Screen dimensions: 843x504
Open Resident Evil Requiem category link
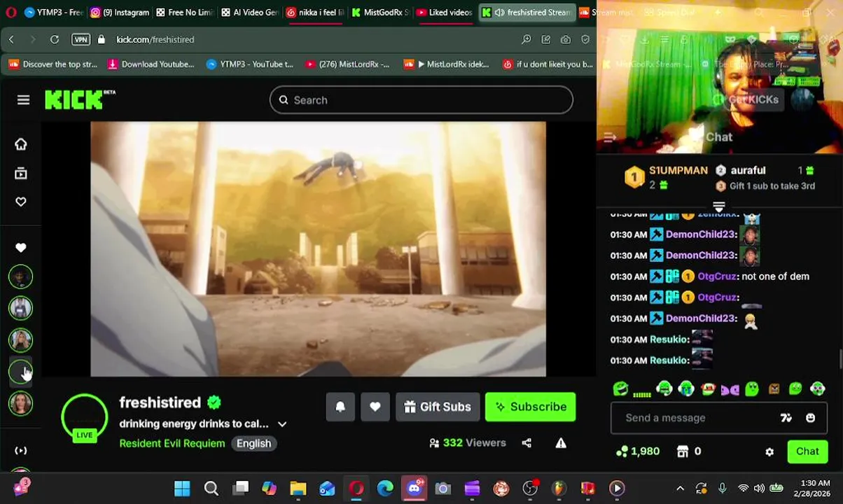[172, 443]
